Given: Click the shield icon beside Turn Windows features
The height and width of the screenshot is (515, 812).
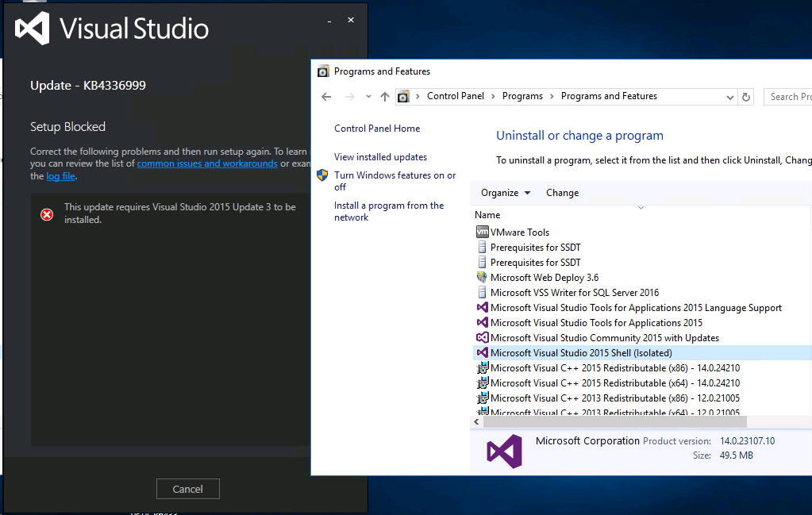Looking at the screenshot, I should 322,175.
